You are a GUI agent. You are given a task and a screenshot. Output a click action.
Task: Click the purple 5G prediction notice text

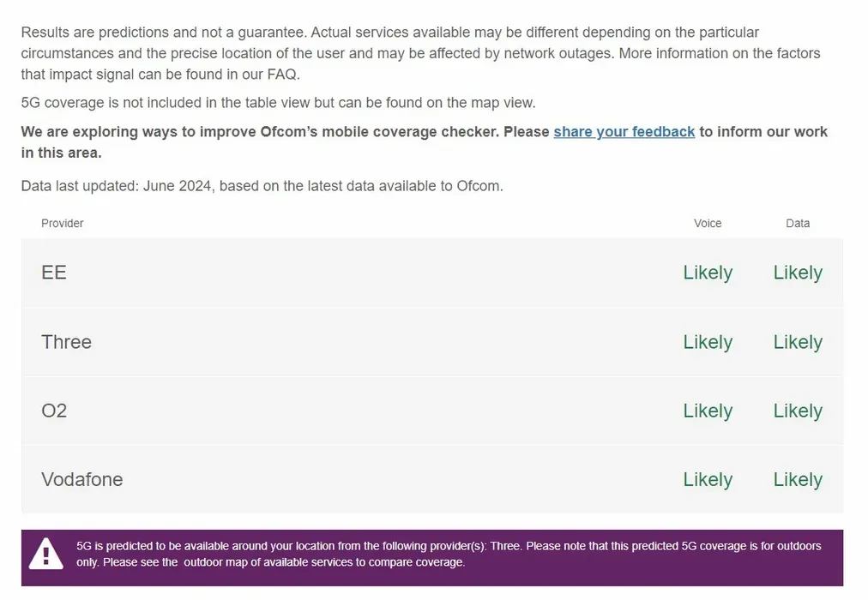[x=448, y=554]
